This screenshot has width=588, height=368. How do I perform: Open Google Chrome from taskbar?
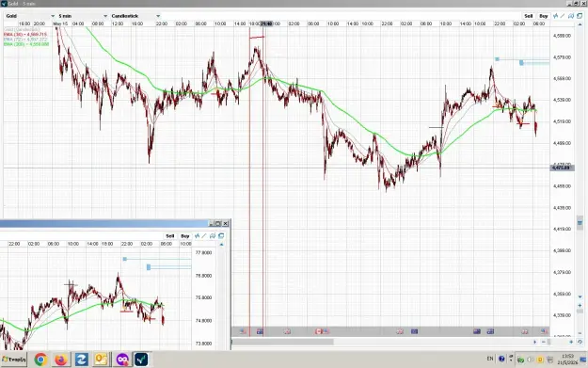[x=40, y=360]
